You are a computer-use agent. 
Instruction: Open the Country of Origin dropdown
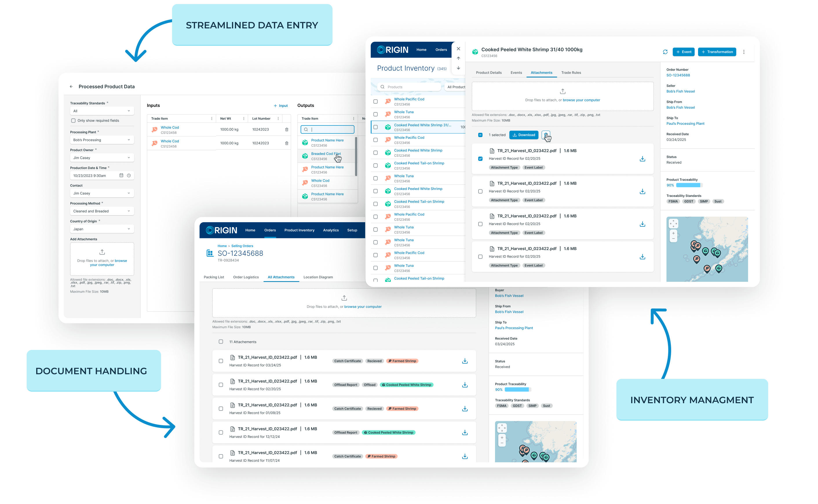[102, 229]
